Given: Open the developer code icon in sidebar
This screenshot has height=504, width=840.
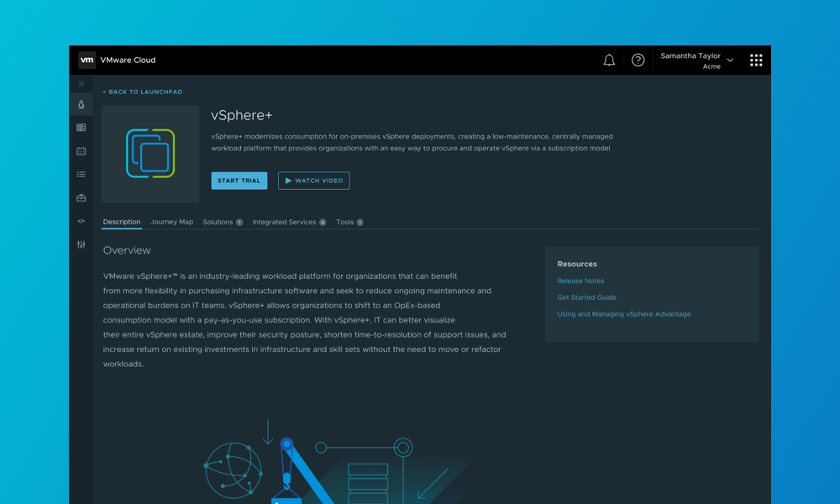Looking at the screenshot, I should click(x=81, y=221).
